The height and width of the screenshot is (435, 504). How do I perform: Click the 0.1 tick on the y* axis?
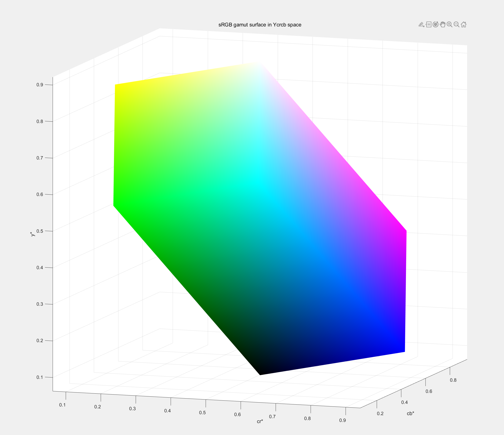click(x=40, y=377)
